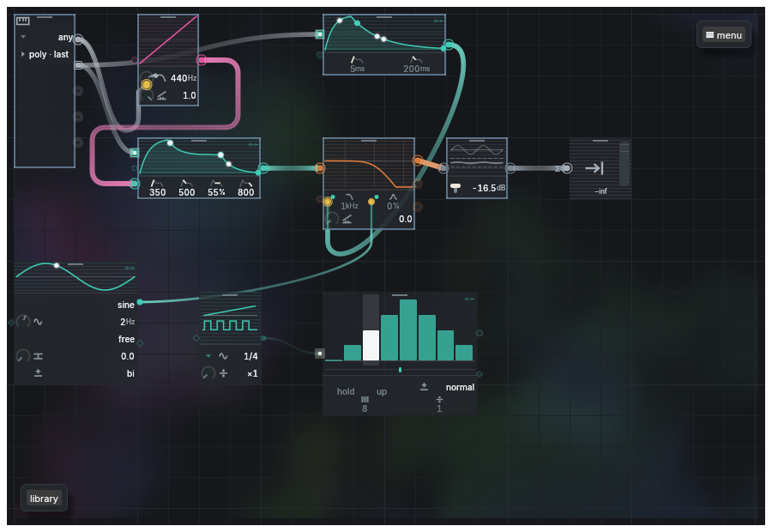Edit the LFO 0.0 phase value
Image resolution: width=772 pixels, height=532 pixels.
tap(128, 356)
